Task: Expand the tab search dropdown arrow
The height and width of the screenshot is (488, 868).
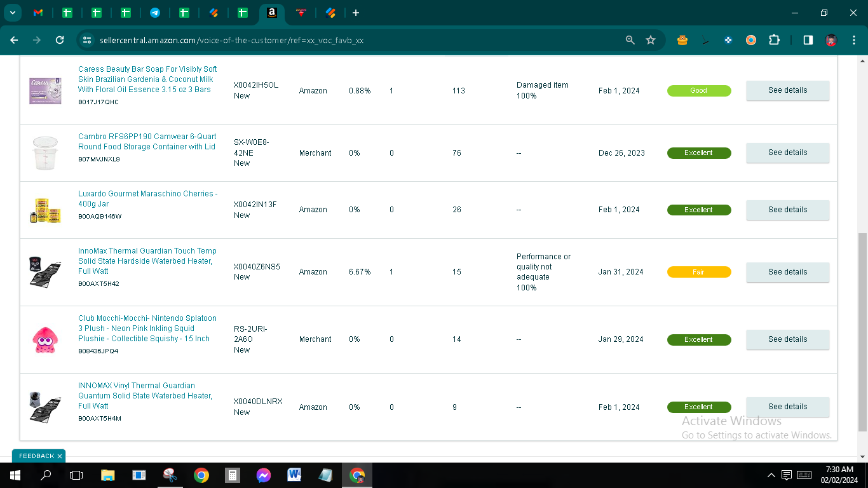Action: pyautogui.click(x=13, y=13)
